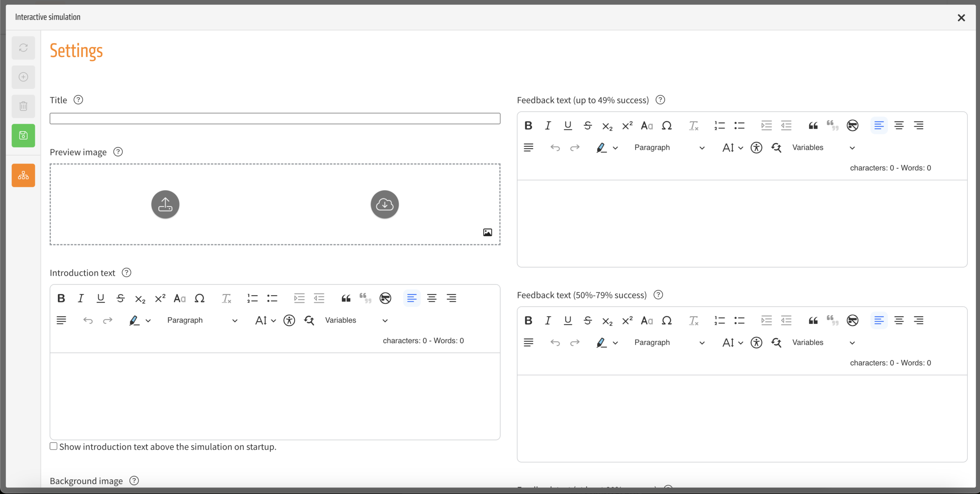This screenshot has width=980, height=494.
Task: Click the Title input field
Action: (275, 119)
